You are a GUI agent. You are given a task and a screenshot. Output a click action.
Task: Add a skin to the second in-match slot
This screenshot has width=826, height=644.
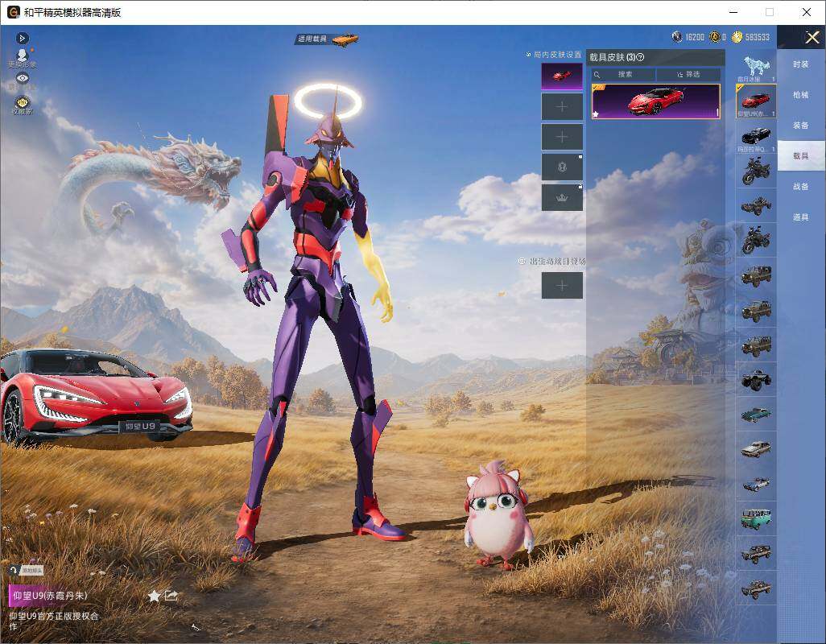(x=562, y=107)
